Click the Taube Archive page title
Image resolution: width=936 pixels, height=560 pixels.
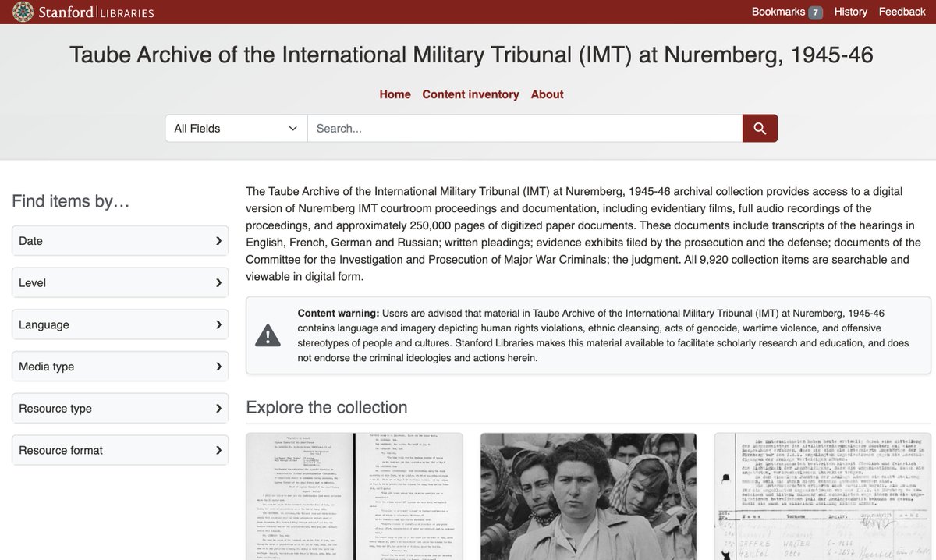click(x=471, y=55)
